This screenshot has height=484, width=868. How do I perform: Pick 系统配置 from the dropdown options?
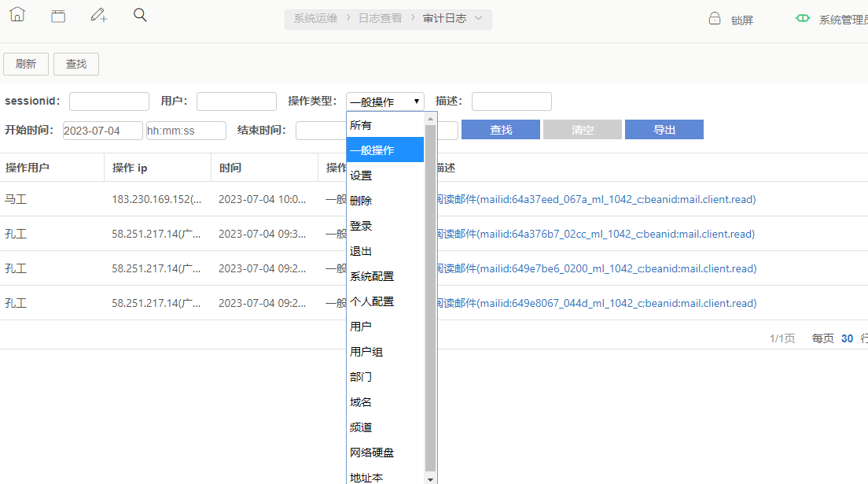click(372, 276)
